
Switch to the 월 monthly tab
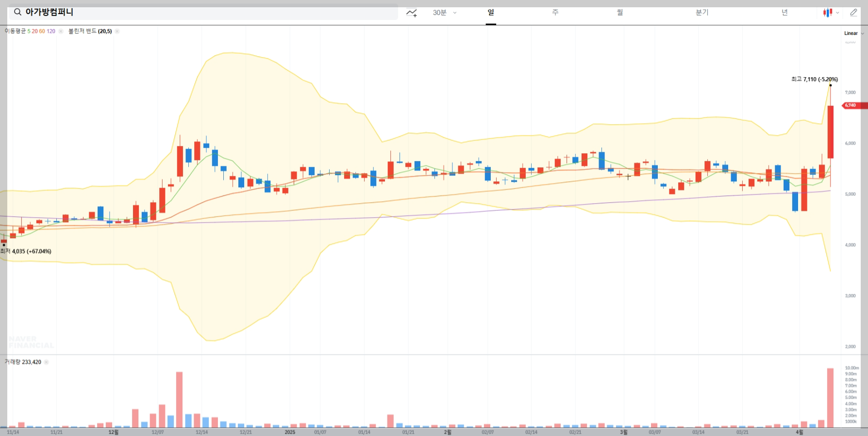point(620,13)
